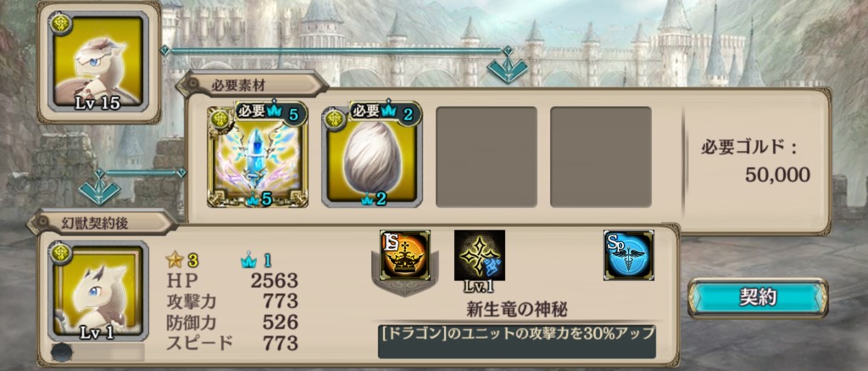Image resolution: width=868 pixels, height=371 pixels.
Task: Select the Lv 1 dragon portrait after contract
Action: 98,291
